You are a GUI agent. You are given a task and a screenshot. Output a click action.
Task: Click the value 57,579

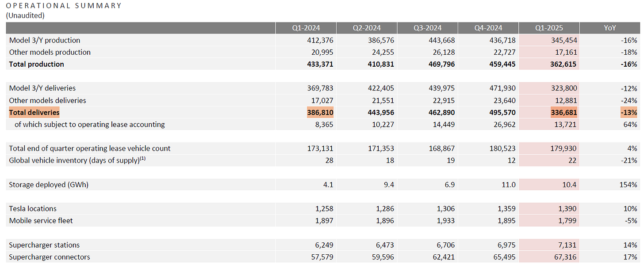click(322, 257)
